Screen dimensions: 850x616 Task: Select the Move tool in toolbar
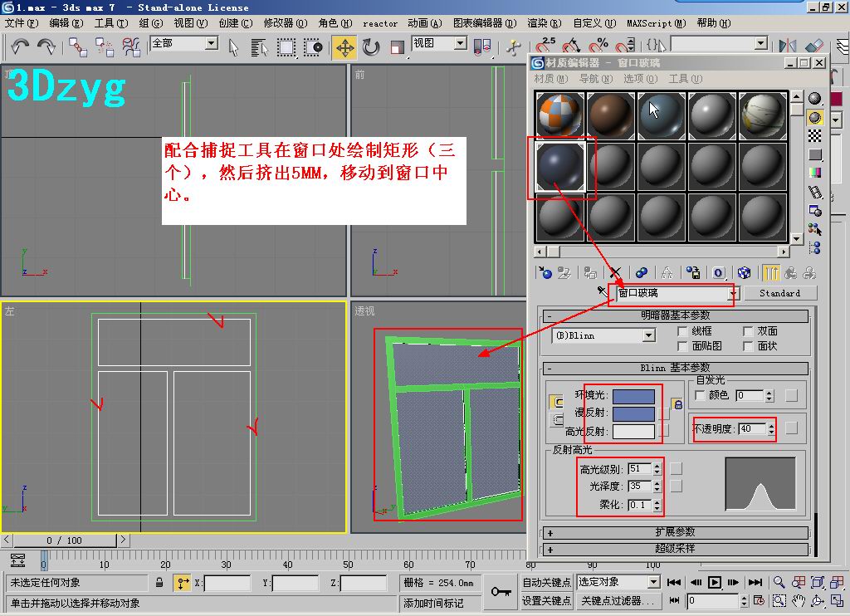[x=344, y=47]
